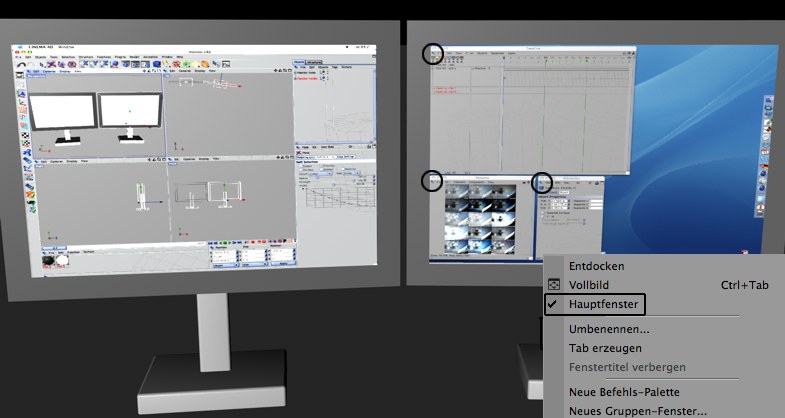Select the blue Cube primitive icon
Screen dimensions: 785x418
coord(157,64)
